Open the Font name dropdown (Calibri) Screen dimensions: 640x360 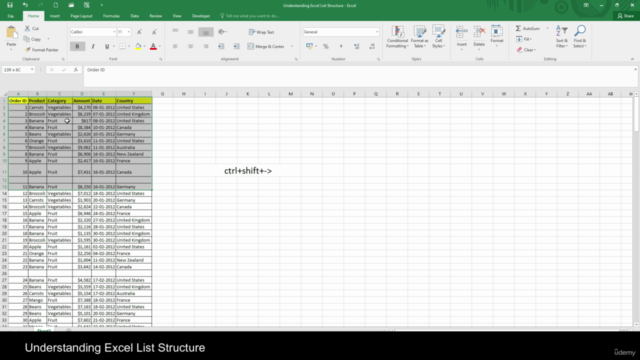tap(114, 32)
